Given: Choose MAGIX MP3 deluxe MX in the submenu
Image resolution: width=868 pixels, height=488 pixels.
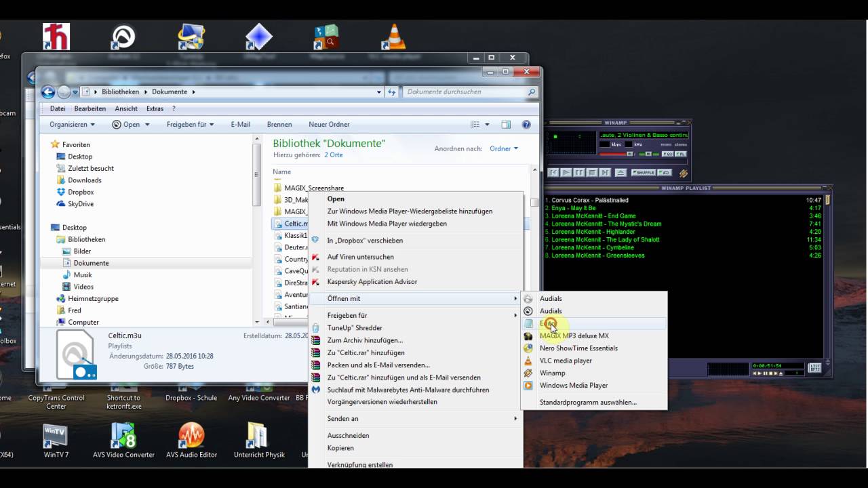Looking at the screenshot, I should 594,335.
